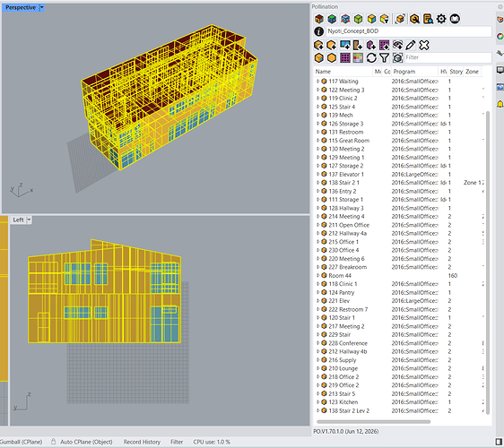Screen dimensions: 504x448
Task: Click the color wheel icon on right sidebar
Action: [x=500, y=37]
